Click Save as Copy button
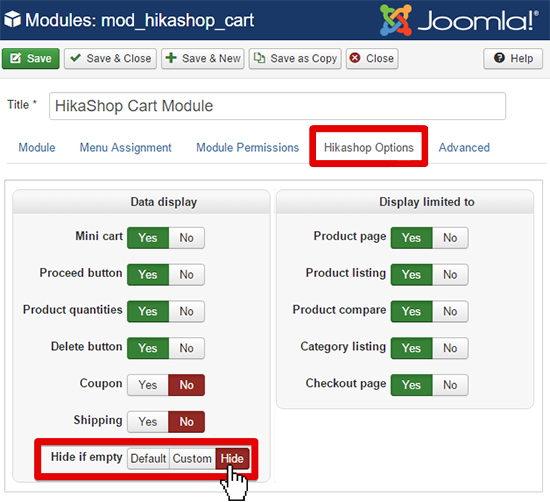This screenshot has width=550, height=502. click(x=295, y=58)
